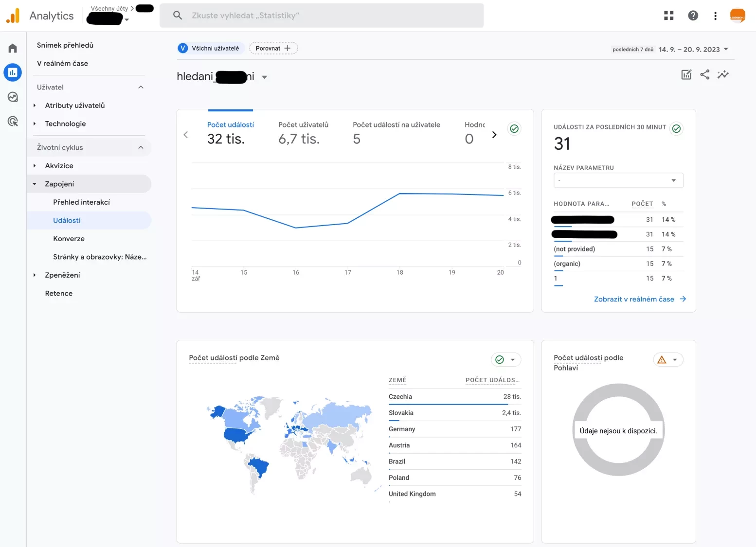Image resolution: width=756 pixels, height=547 pixels.
Task: Click the next metrics arrow in the chart card
Action: tap(494, 135)
